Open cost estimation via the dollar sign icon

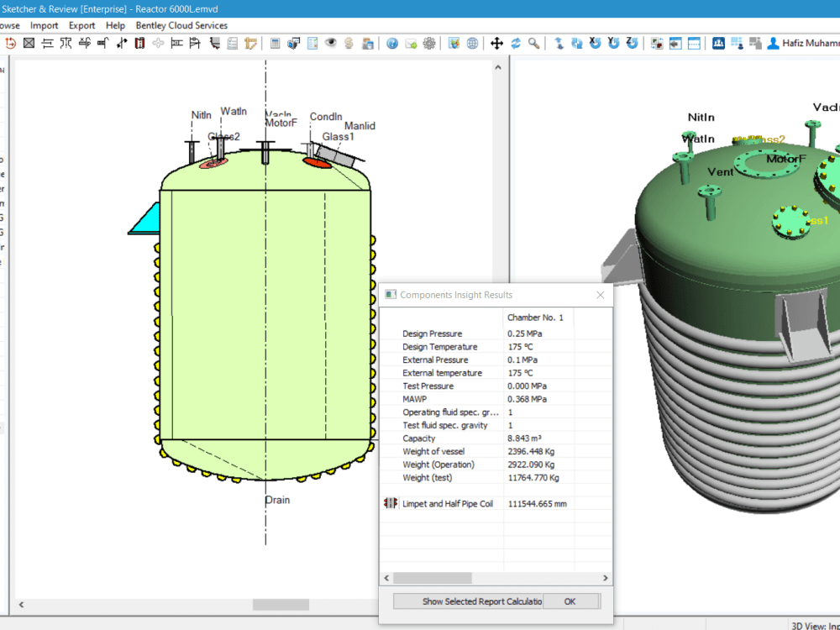tap(348, 42)
